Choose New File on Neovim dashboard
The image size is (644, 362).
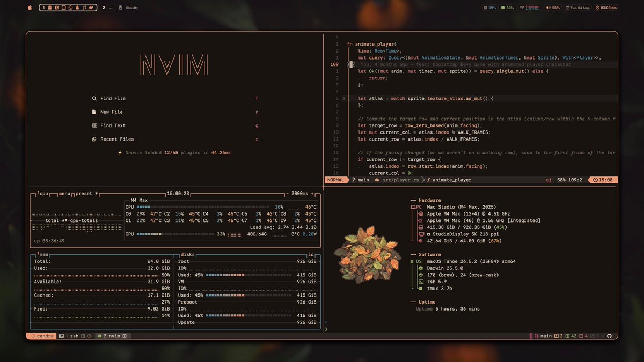point(175,112)
